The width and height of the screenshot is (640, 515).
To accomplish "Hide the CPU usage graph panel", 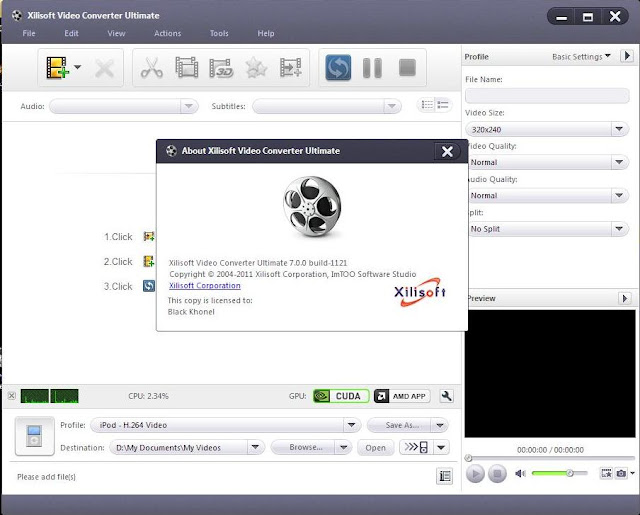I will point(12,396).
